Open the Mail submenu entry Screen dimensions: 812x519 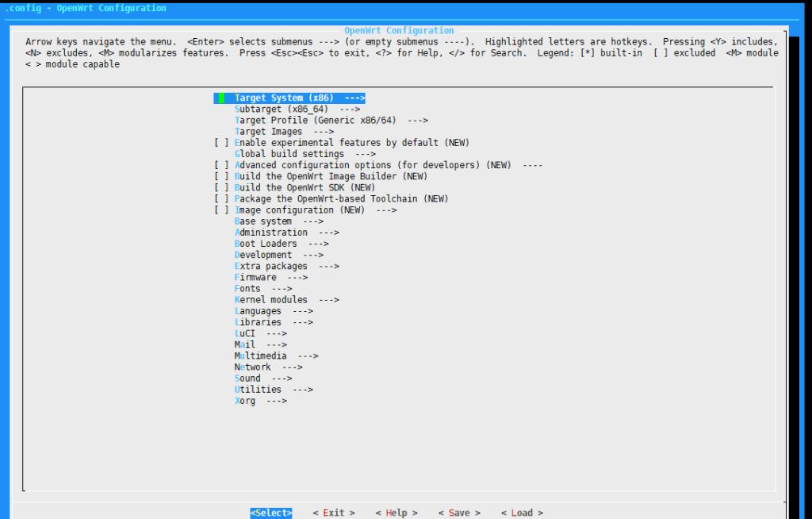[261, 344]
